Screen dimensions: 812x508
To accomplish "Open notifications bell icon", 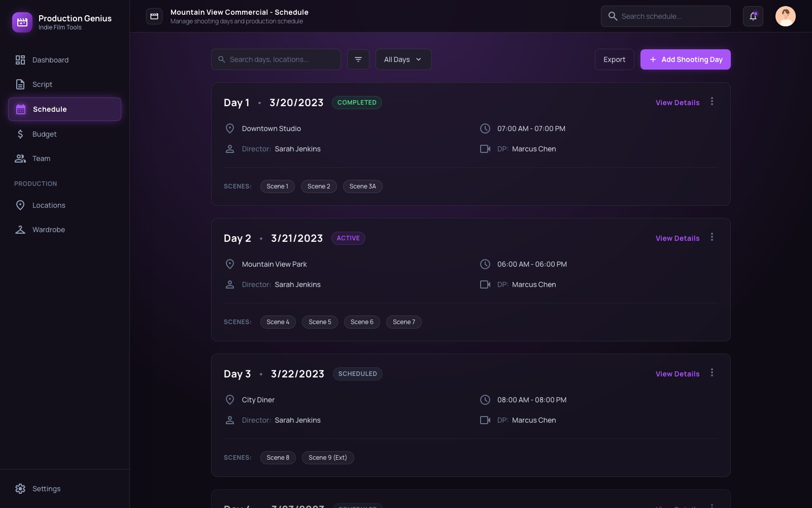I will 753,16.
